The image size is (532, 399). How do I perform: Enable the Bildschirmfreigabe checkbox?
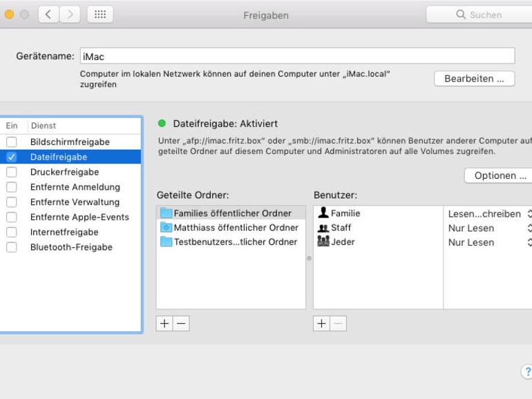12,142
